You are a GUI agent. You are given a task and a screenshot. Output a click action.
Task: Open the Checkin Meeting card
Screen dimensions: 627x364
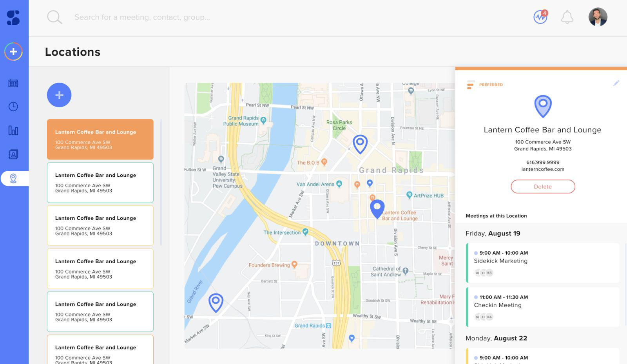[542, 307]
